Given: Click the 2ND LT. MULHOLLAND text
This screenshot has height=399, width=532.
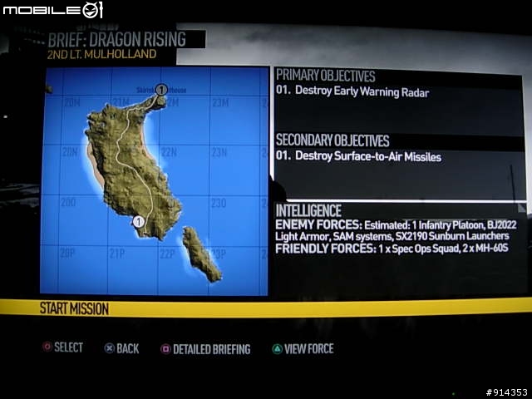Looking at the screenshot, I should (x=101, y=54).
